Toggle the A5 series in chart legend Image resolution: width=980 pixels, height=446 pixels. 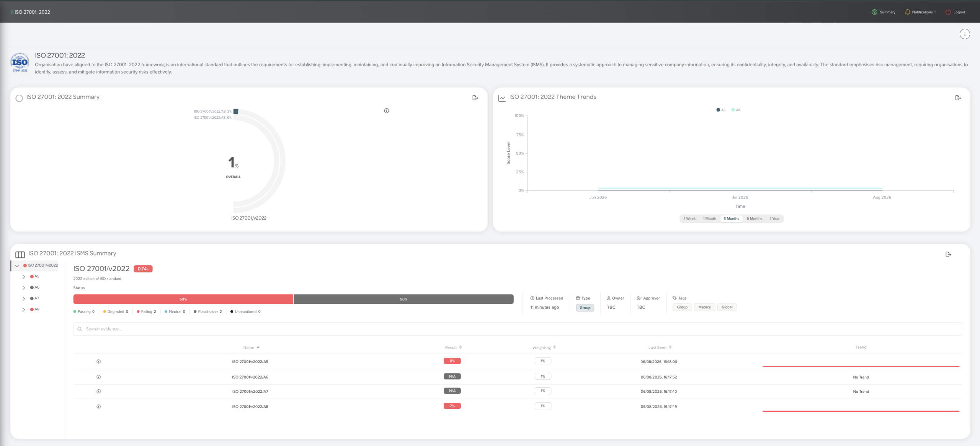[x=721, y=110]
